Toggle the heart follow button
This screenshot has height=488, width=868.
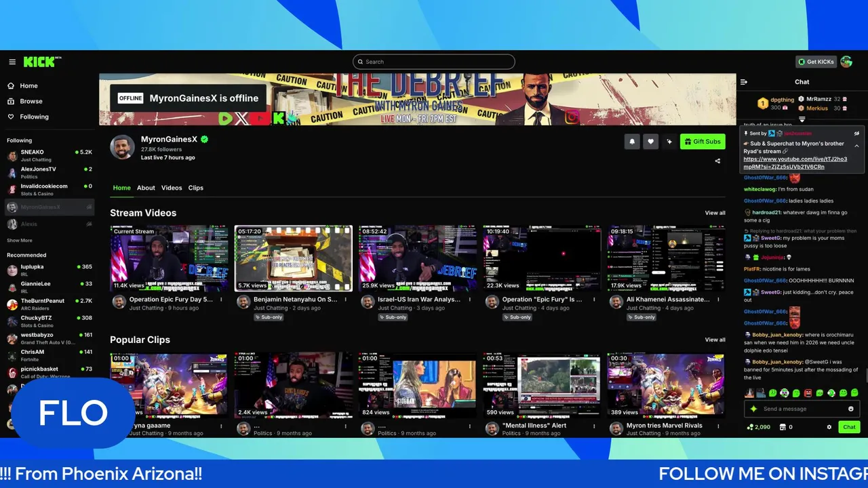coord(650,142)
